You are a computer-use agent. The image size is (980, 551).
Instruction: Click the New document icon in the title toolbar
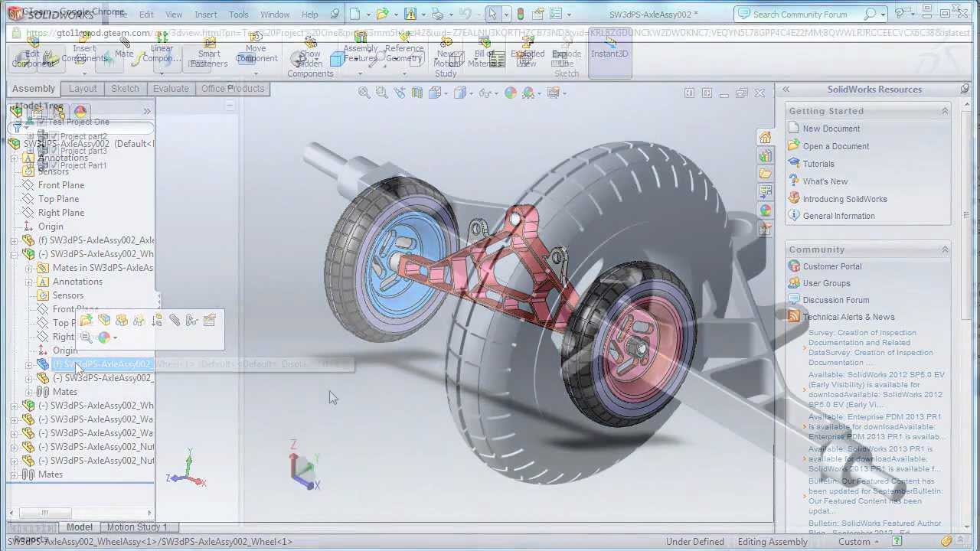pos(354,14)
